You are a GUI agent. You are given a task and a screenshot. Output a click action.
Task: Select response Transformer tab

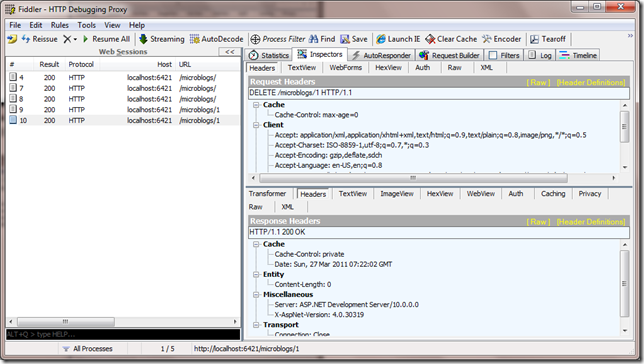(267, 194)
